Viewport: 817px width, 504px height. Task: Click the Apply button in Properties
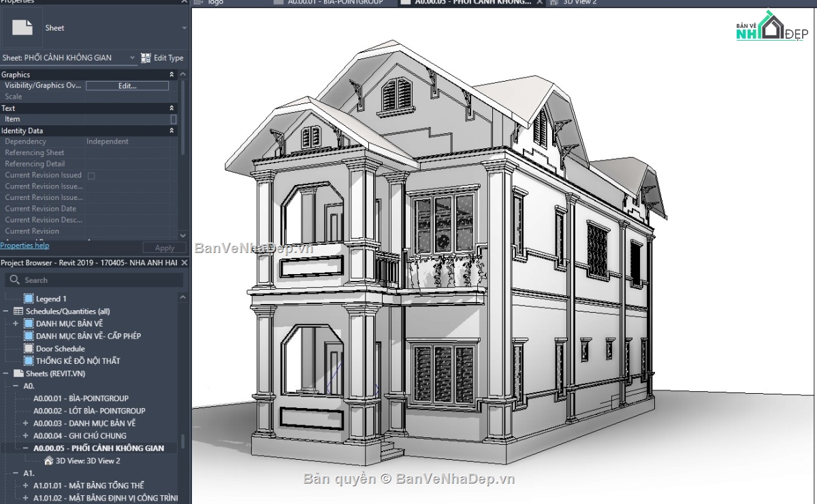point(164,248)
